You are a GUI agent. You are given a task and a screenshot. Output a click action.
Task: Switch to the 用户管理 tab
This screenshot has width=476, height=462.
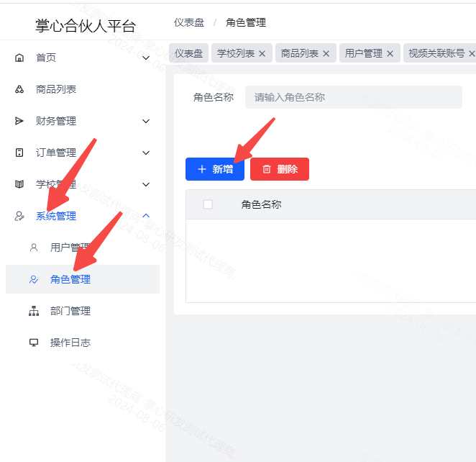tap(363, 53)
